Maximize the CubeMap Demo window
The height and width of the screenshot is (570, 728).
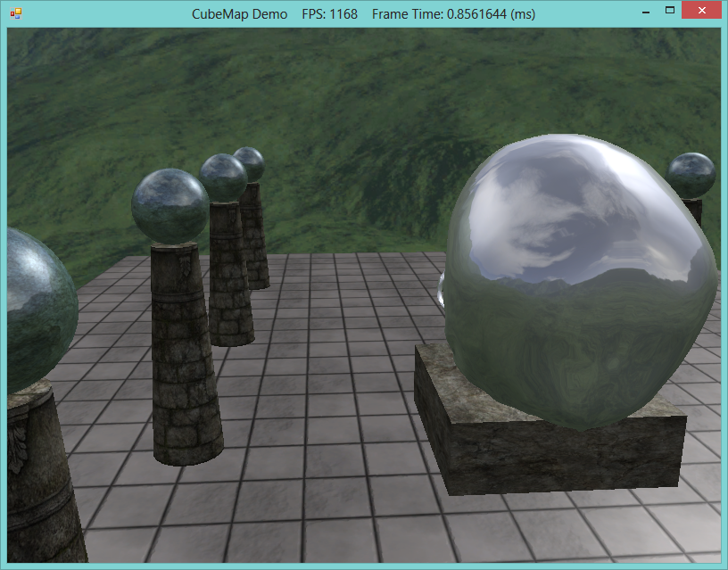pyautogui.click(x=669, y=10)
